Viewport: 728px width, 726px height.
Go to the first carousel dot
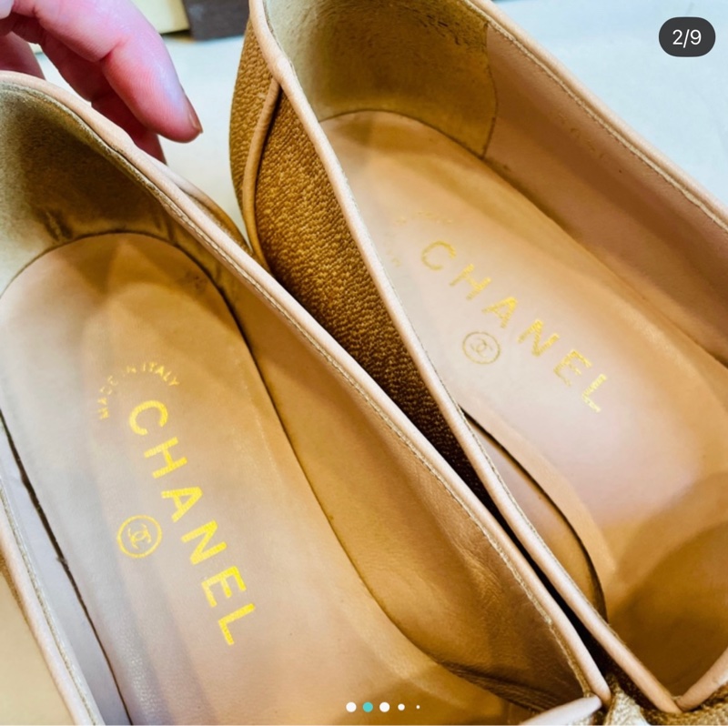351,707
